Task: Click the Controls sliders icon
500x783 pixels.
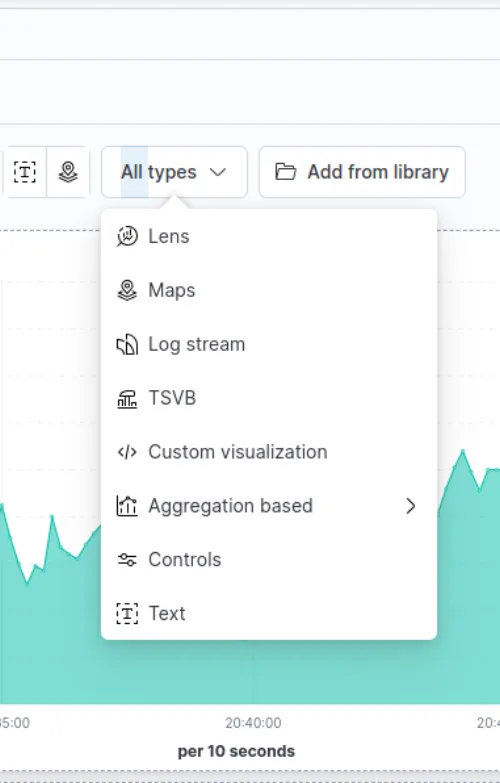Action: point(127,560)
